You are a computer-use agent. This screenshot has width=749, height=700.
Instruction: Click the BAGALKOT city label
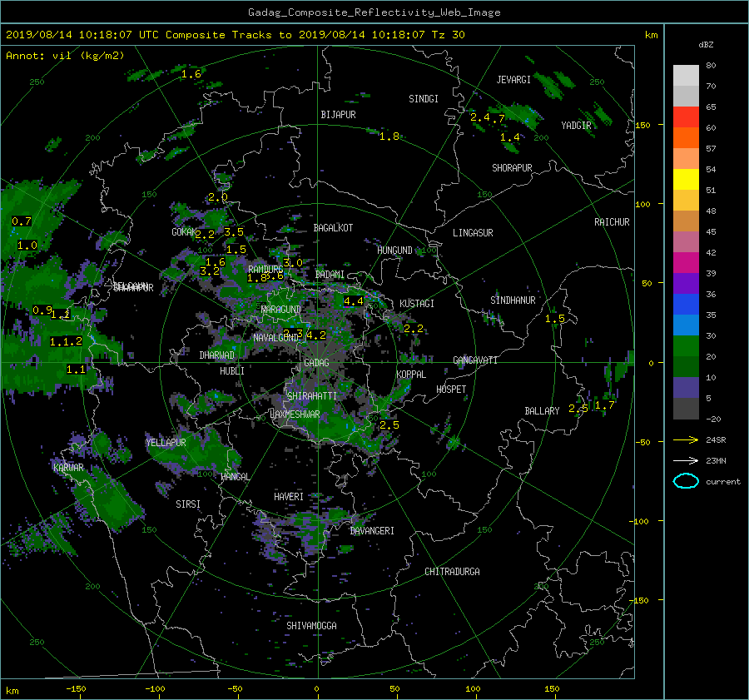[333, 228]
